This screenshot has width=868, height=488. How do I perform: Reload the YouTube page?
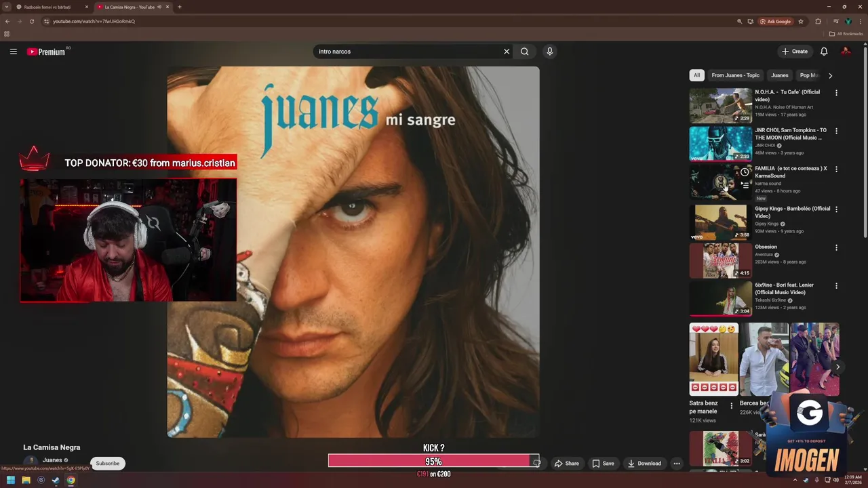point(31,21)
